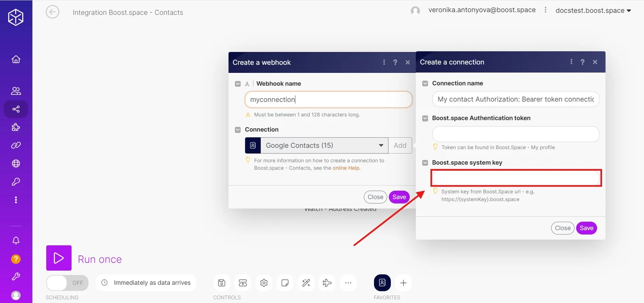Click Close in the Create a webhook dialog
The width and height of the screenshot is (644, 303).
coord(376,197)
